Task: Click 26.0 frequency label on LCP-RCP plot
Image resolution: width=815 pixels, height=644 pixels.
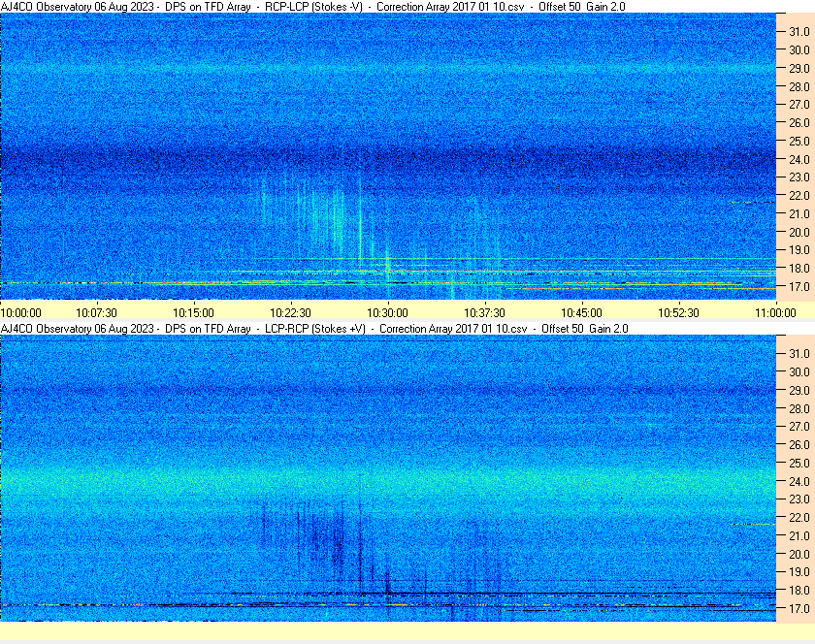Action: tap(799, 444)
